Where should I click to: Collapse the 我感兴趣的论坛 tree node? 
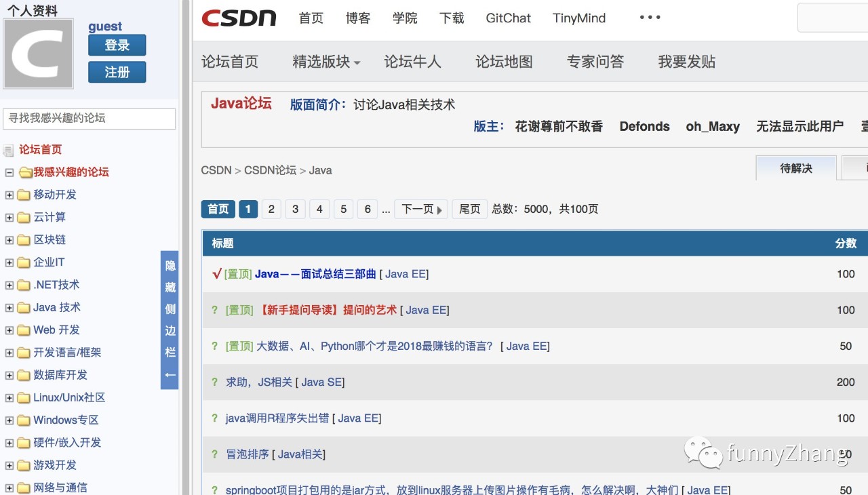click(x=9, y=172)
